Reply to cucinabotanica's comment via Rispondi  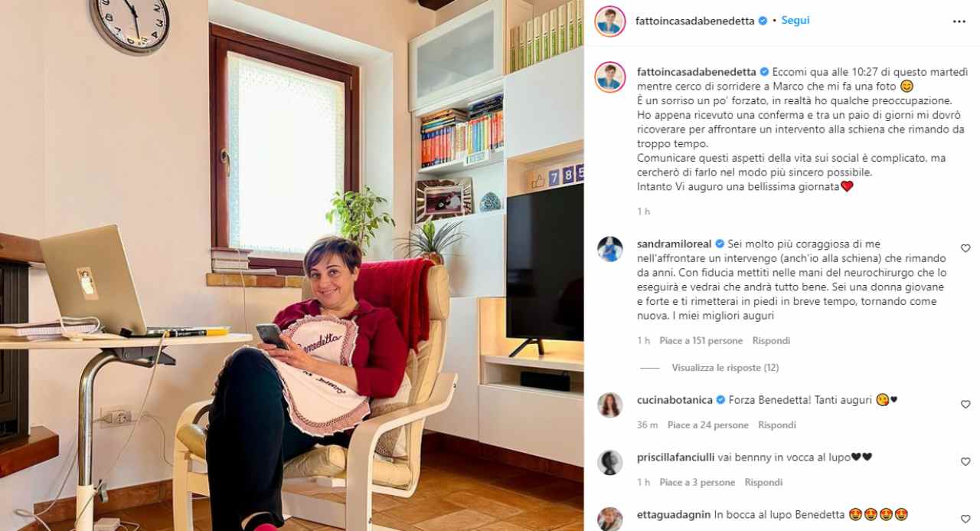pos(777,424)
